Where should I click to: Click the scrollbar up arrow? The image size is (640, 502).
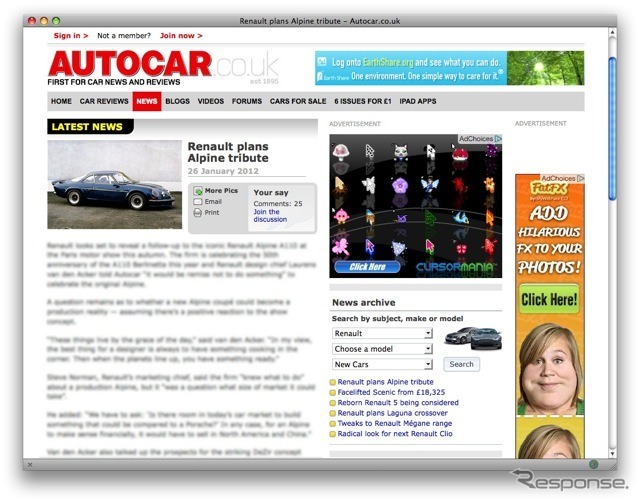pos(612,32)
